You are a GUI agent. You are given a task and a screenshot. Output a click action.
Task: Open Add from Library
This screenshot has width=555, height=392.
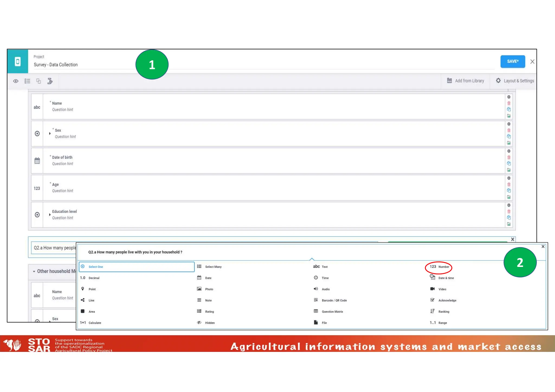[x=465, y=81]
